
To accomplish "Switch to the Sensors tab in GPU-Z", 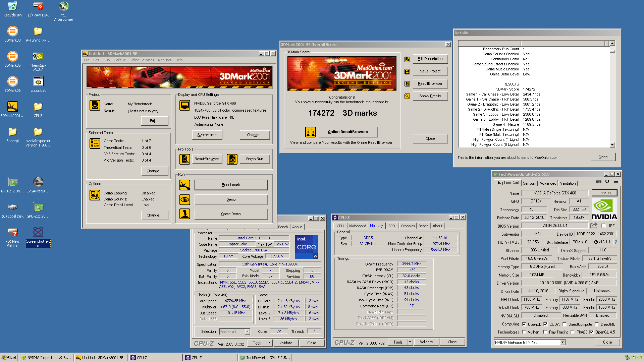I will [529, 183].
